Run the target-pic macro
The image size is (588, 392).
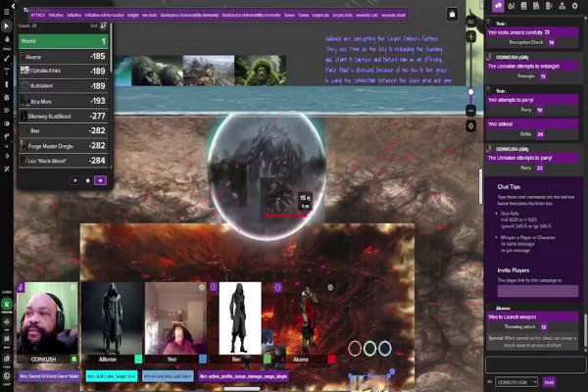coord(320,16)
